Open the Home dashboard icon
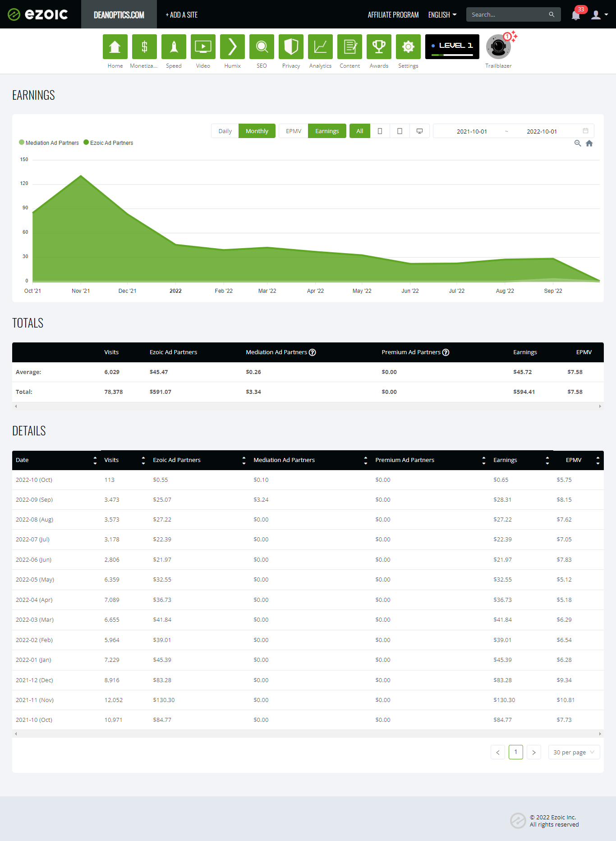This screenshot has width=616, height=841. click(115, 47)
